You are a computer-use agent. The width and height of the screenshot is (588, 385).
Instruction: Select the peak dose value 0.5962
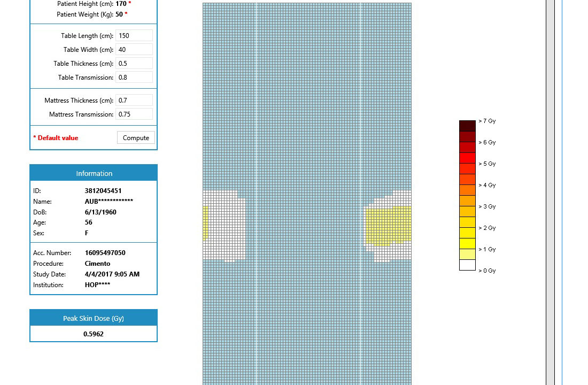94,334
